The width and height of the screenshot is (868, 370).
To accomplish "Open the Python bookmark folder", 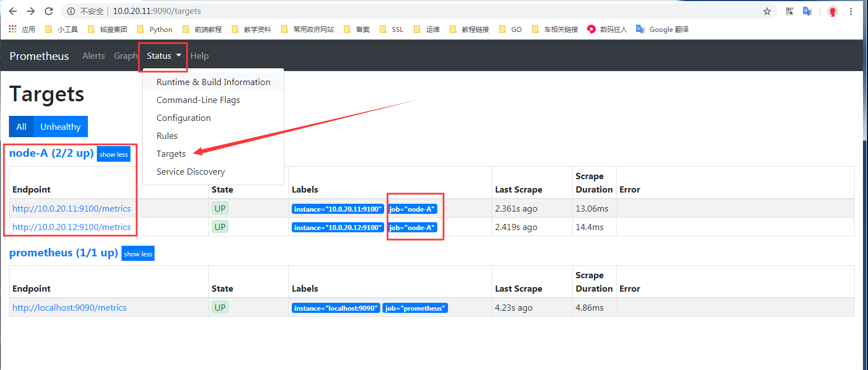I will click(x=155, y=29).
